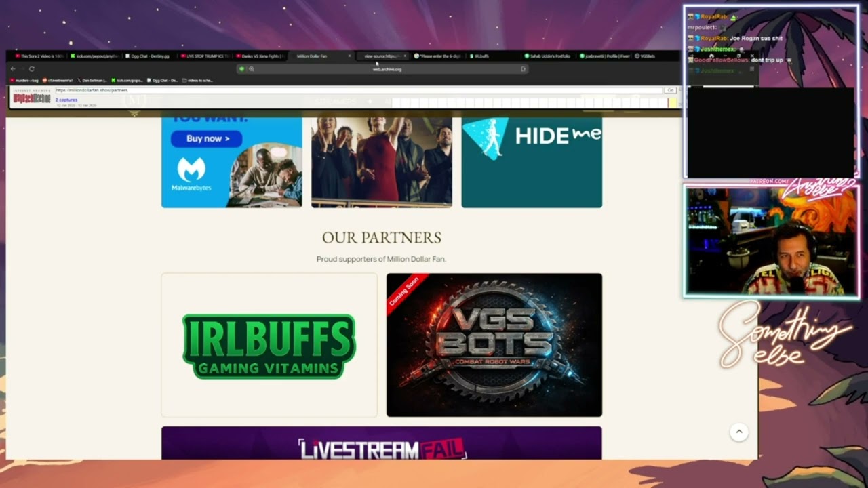Open the Malwarebytes ad card
This screenshot has height=488, width=868.
(x=232, y=163)
